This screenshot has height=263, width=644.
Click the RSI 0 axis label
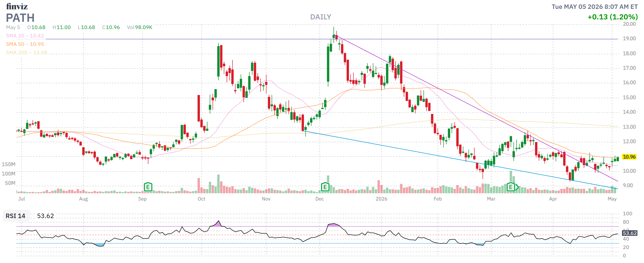(x=625, y=256)
